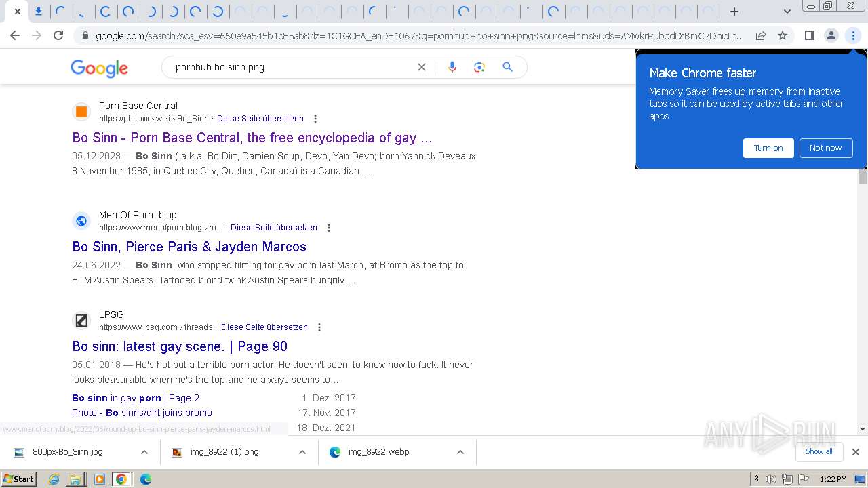Open Photo Bo sinns/dirt joins bromo sublink

[142, 413]
